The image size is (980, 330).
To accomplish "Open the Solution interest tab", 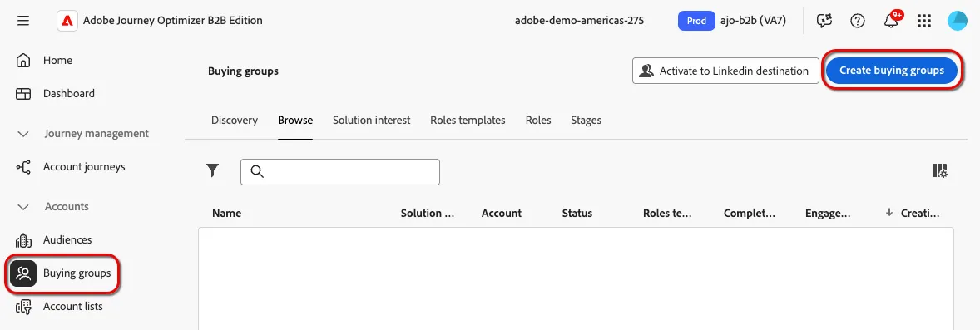I will pos(371,120).
